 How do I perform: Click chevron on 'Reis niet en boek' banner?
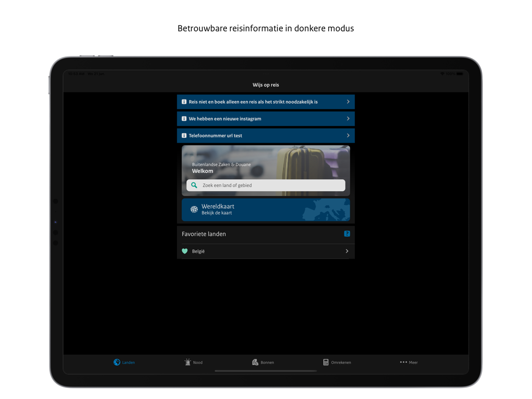[348, 102]
